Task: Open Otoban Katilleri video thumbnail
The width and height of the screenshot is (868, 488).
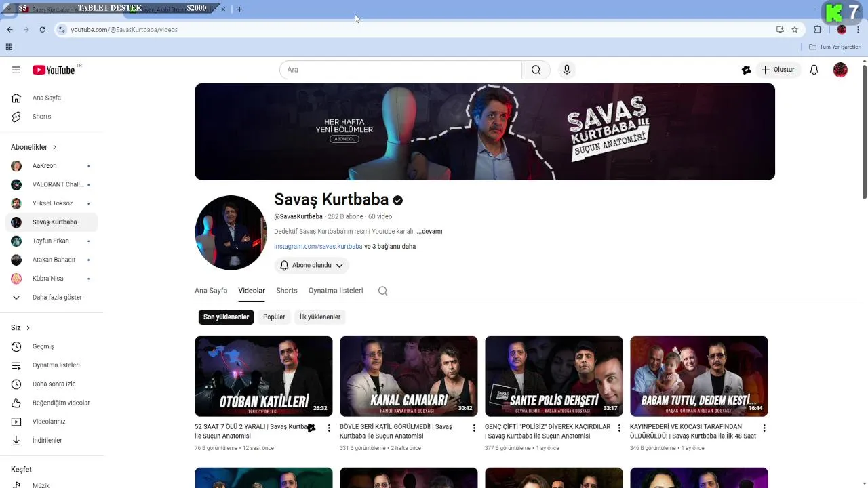Action: [x=264, y=376]
